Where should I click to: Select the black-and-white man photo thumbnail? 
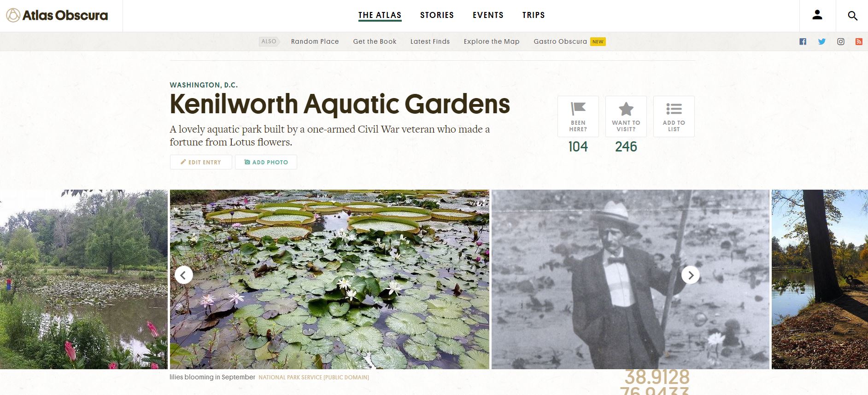click(631, 279)
